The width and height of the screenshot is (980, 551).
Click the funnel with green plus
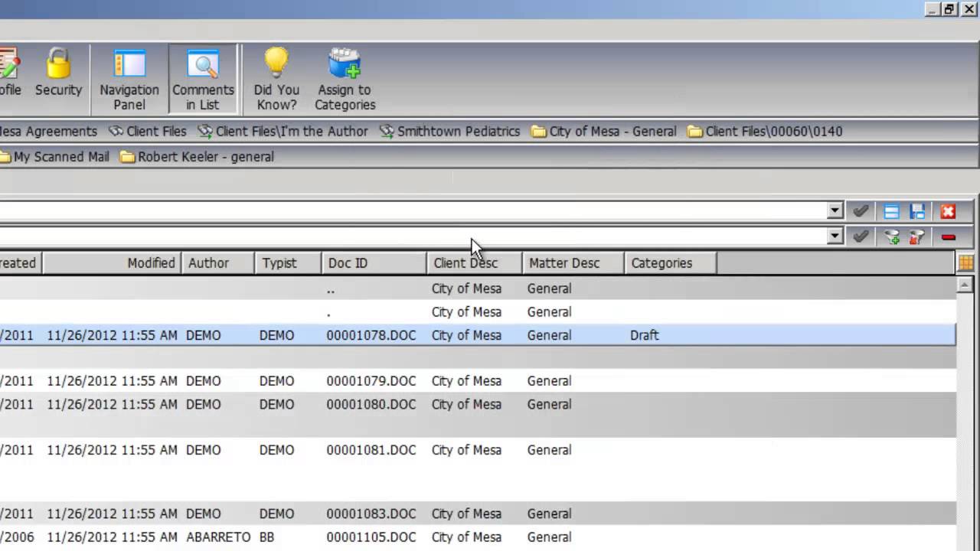click(891, 237)
